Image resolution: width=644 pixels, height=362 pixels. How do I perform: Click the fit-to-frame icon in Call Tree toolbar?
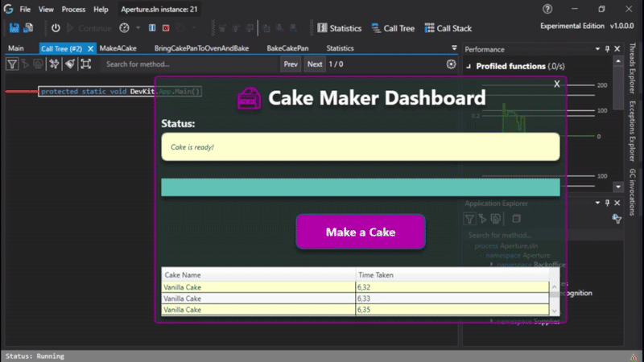[85, 64]
